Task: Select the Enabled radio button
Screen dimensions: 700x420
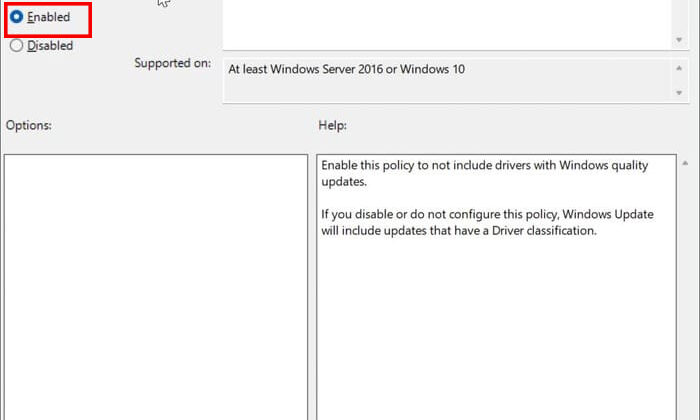Action: click(16, 17)
